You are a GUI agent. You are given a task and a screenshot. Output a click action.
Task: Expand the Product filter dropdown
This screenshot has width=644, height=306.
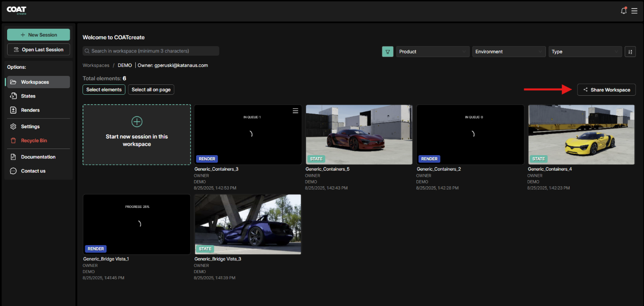pos(433,52)
